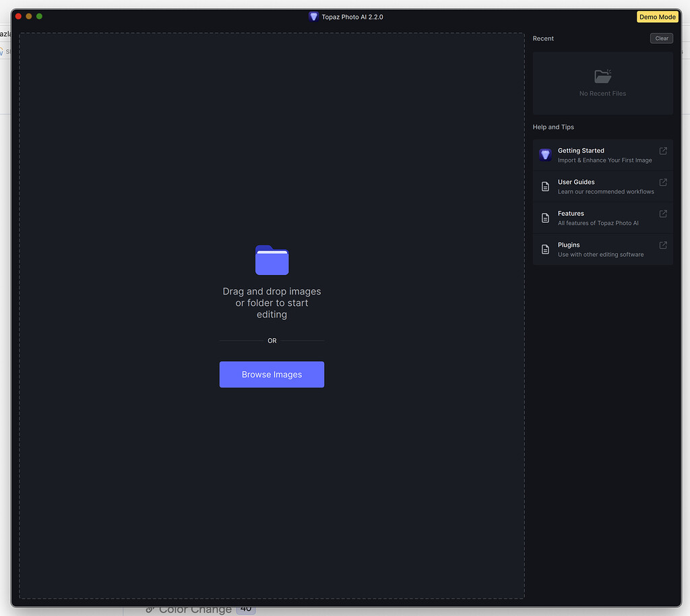Open the Getting Started help entry

click(x=603, y=155)
